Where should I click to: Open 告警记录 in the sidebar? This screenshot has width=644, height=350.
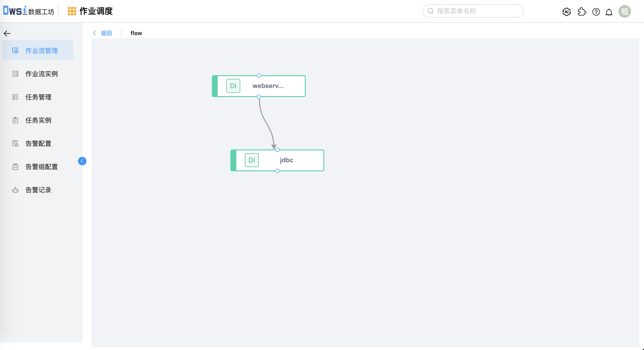38,190
